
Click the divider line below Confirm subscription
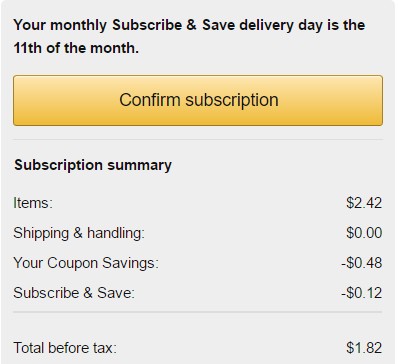pyautogui.click(x=198, y=139)
